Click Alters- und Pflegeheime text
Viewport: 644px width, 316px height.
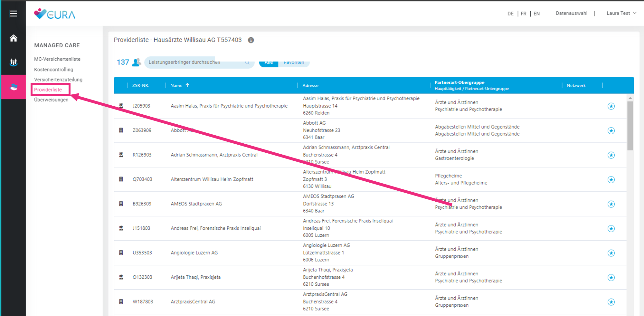click(461, 183)
